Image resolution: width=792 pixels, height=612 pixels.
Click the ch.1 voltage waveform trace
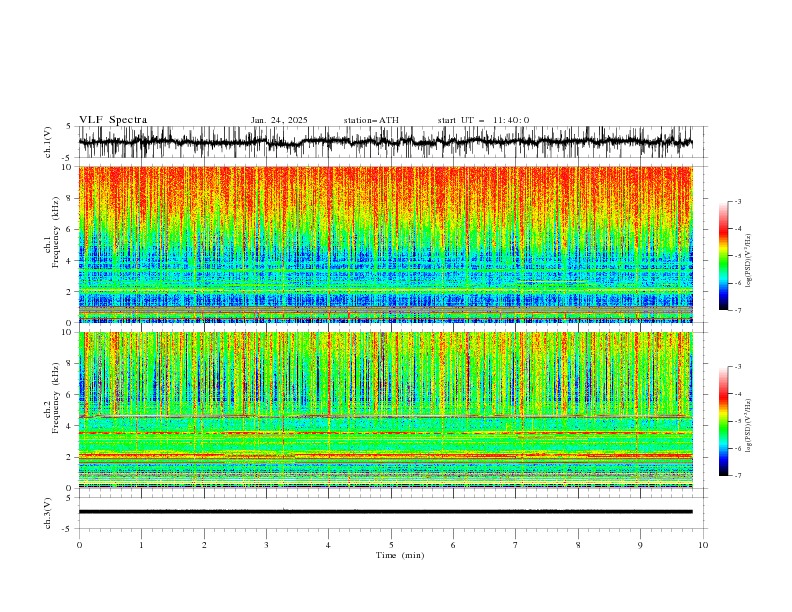click(385, 142)
